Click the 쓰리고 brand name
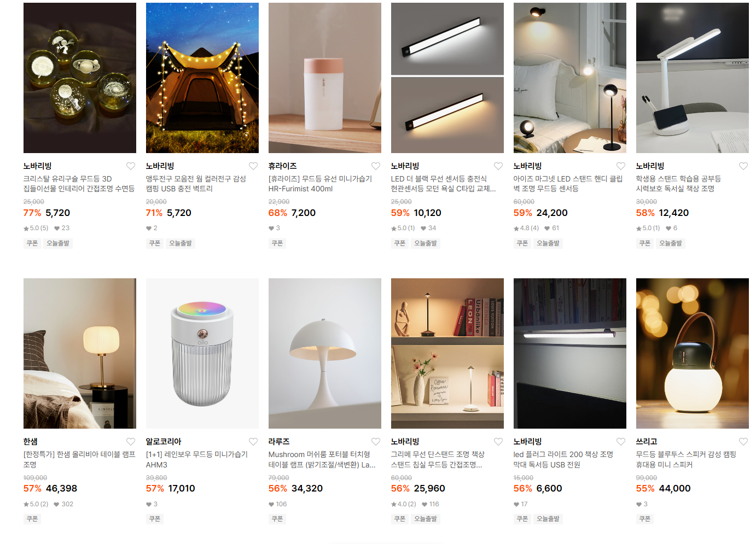Image resolution: width=756 pixels, height=544 pixels. coord(647,442)
